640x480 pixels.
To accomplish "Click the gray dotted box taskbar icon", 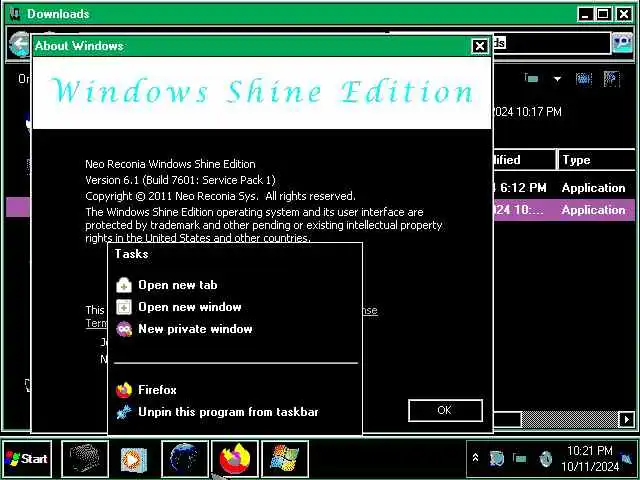I will coord(85,459).
